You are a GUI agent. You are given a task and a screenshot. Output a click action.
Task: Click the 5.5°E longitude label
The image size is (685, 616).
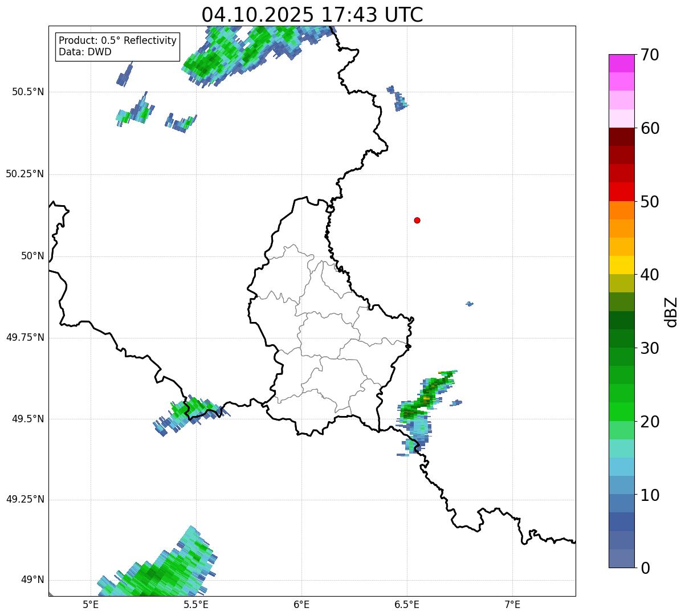click(x=196, y=604)
